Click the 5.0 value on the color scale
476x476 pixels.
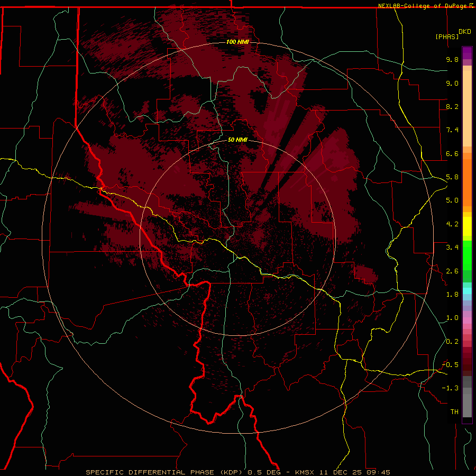click(x=452, y=200)
